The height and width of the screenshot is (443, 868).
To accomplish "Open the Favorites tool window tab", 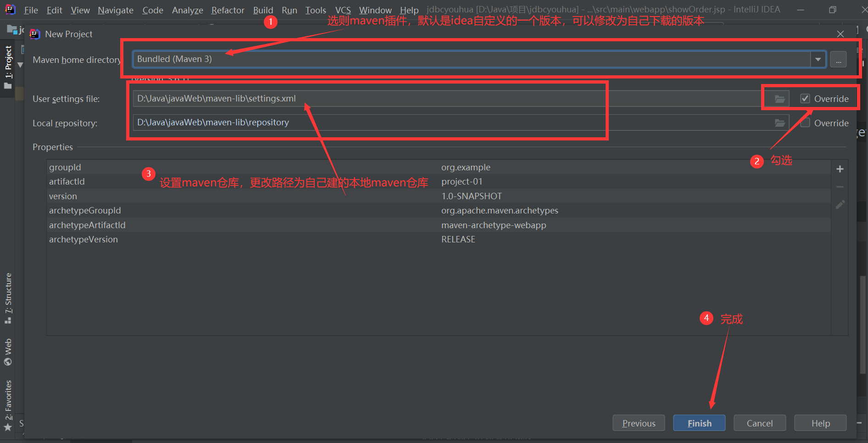I will click(x=8, y=405).
